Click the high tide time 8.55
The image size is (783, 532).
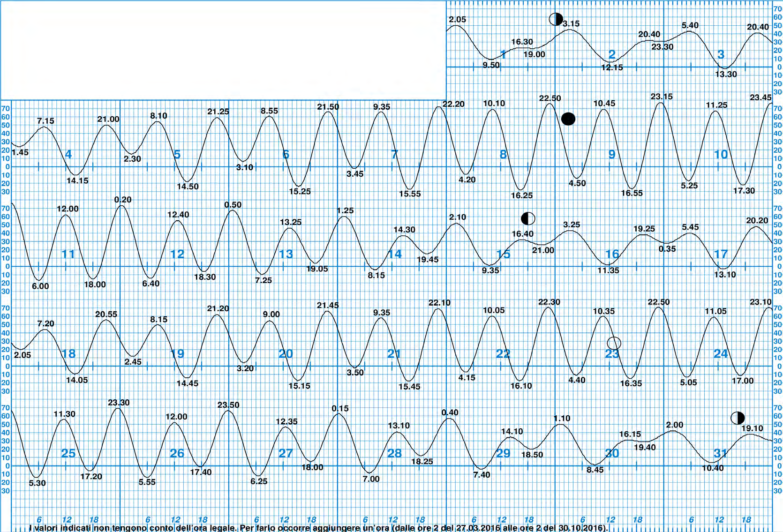pos(270,111)
